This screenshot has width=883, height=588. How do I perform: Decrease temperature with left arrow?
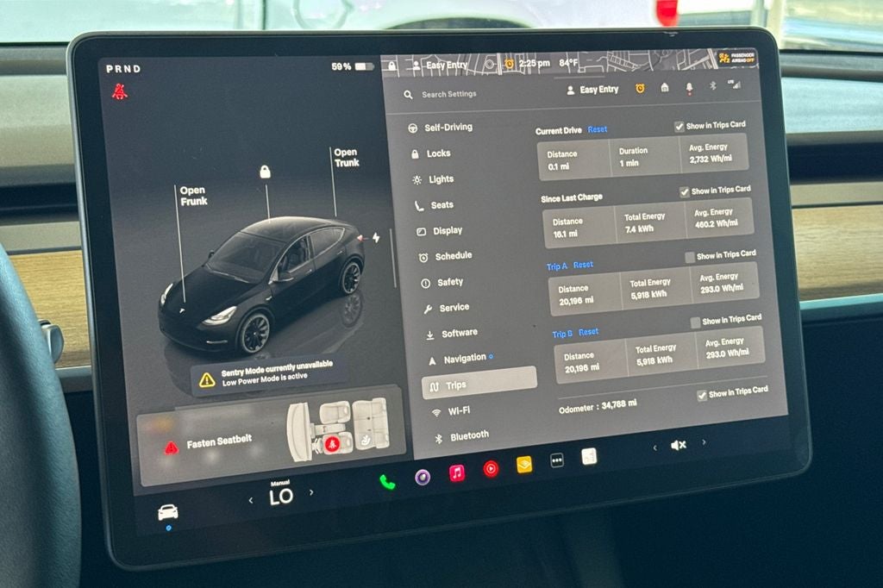pyautogui.click(x=251, y=499)
